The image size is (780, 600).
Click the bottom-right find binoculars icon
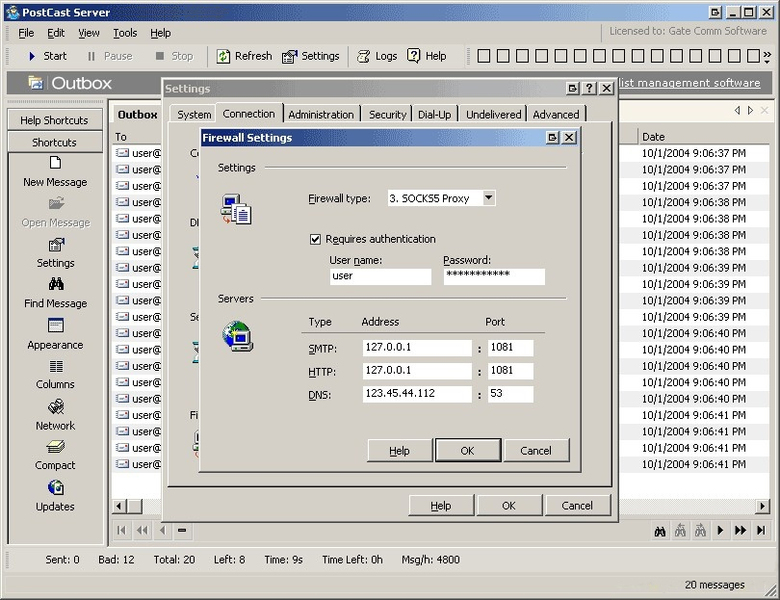pyautogui.click(x=660, y=531)
